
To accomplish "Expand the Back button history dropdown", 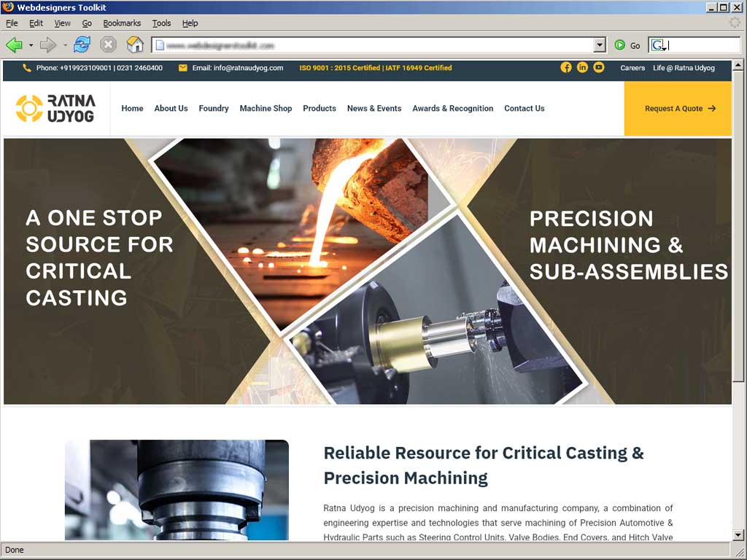I will click(31, 45).
